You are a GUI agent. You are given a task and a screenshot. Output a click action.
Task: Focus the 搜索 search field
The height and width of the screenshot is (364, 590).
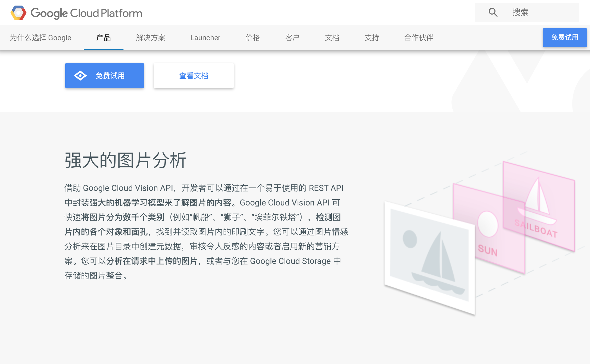click(x=527, y=13)
